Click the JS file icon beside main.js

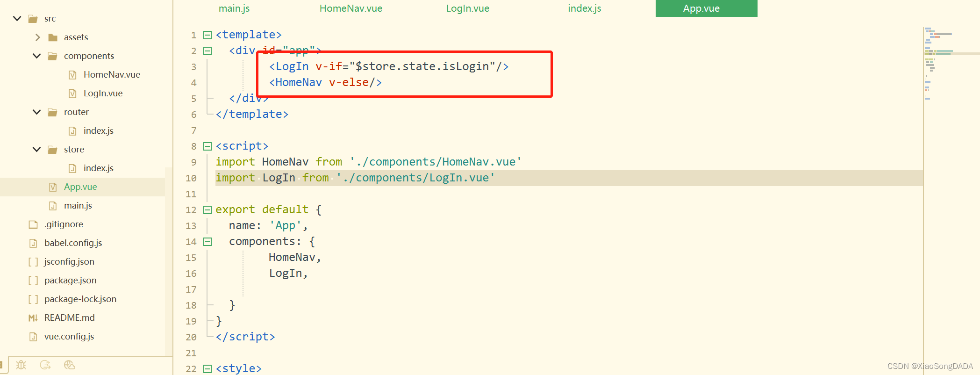[53, 206]
